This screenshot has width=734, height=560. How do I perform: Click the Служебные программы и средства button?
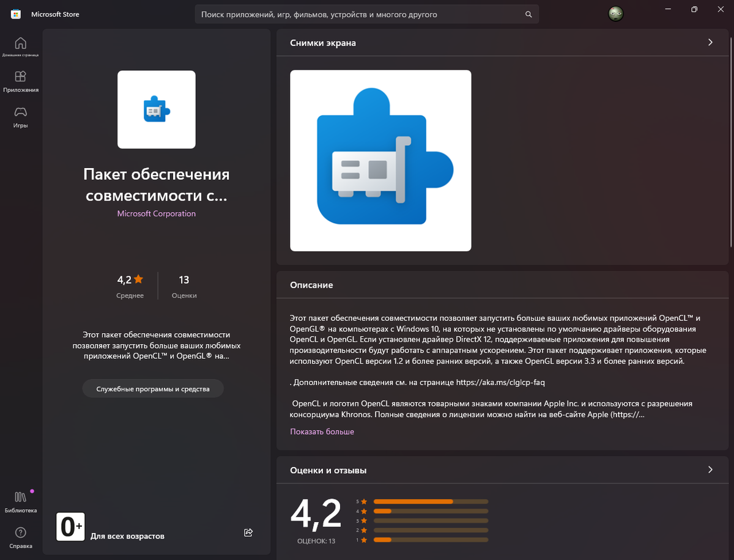(153, 388)
